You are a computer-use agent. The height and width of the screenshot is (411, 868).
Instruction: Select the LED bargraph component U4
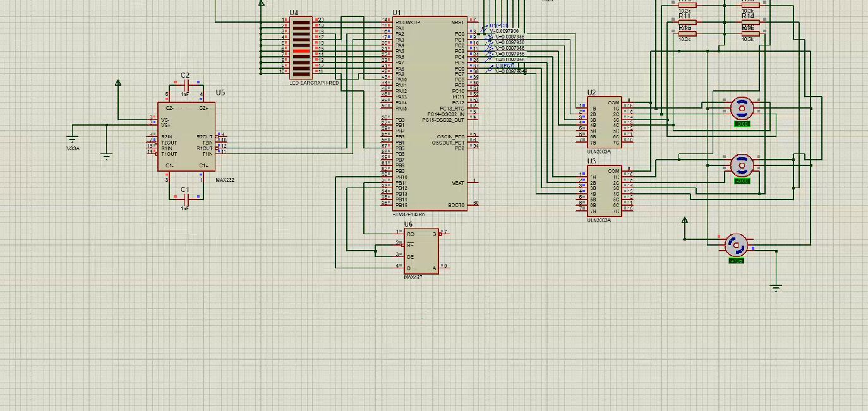point(302,48)
